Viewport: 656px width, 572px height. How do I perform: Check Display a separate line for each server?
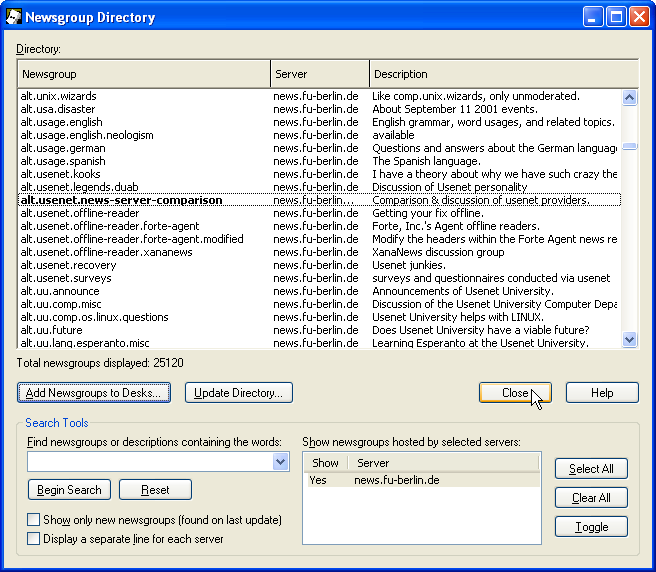34,539
